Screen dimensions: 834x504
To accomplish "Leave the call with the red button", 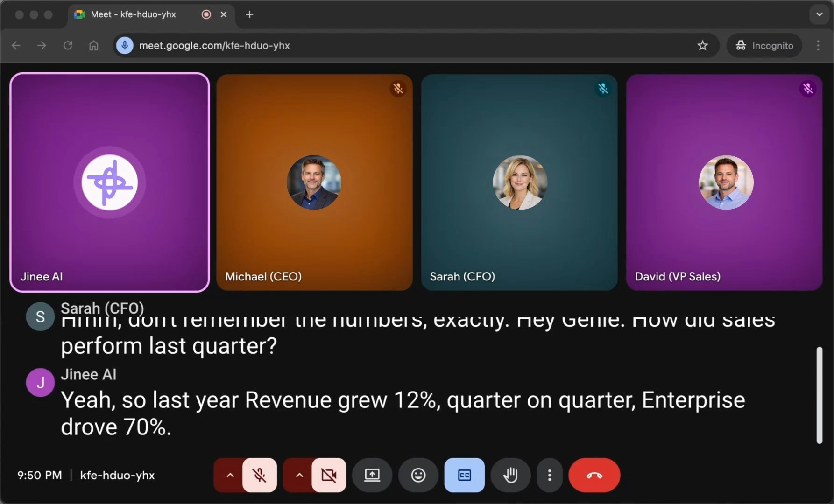I will point(594,475).
